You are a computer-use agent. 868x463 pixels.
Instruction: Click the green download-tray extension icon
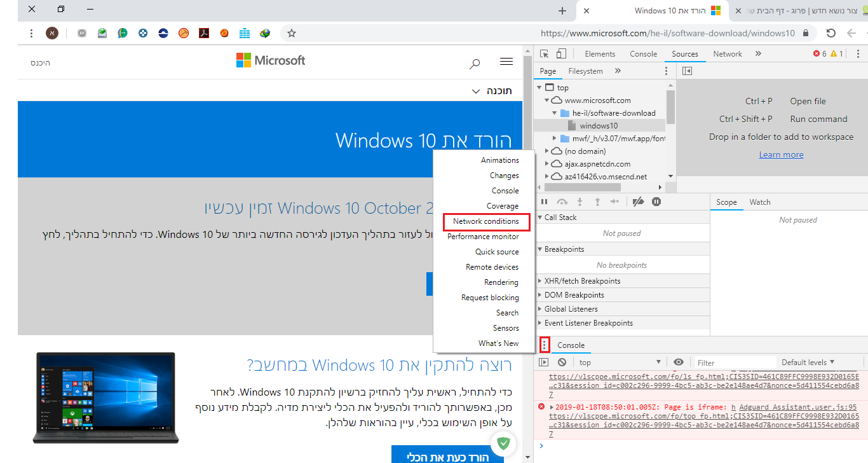[x=102, y=33]
